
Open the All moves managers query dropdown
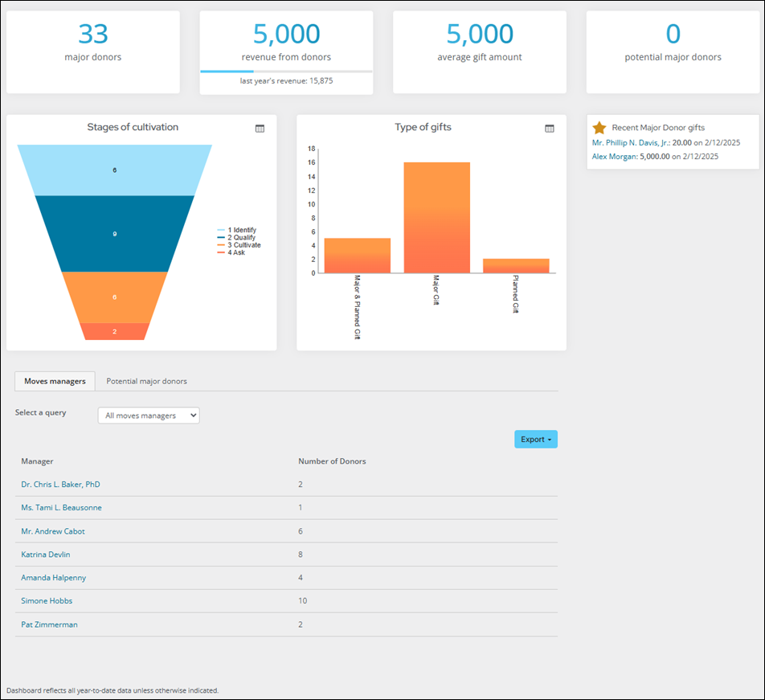coord(149,415)
